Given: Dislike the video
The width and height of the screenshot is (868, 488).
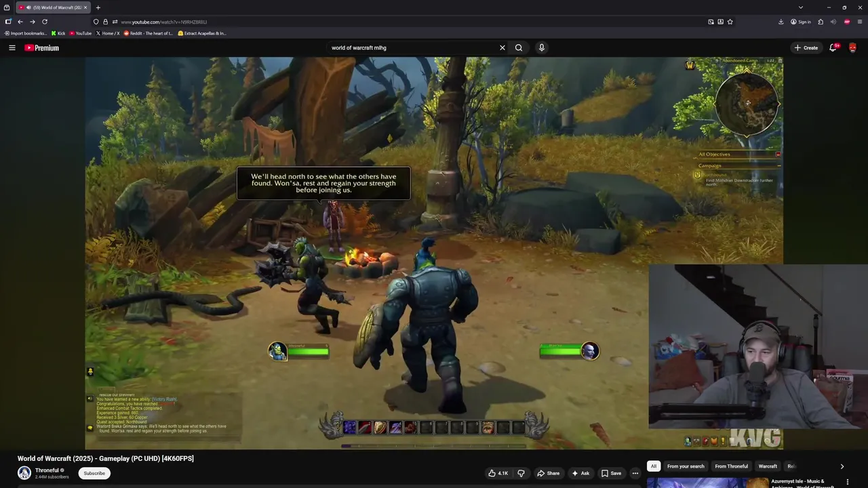Looking at the screenshot, I should pyautogui.click(x=521, y=473).
